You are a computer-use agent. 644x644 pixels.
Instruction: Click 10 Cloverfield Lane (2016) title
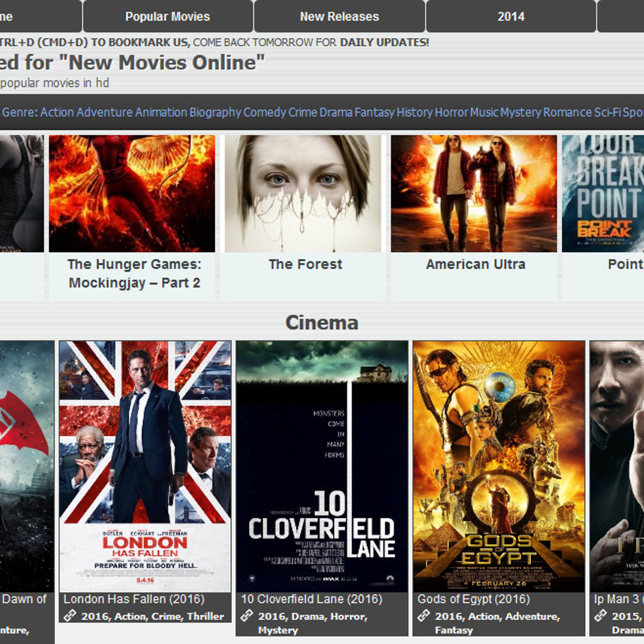312,599
